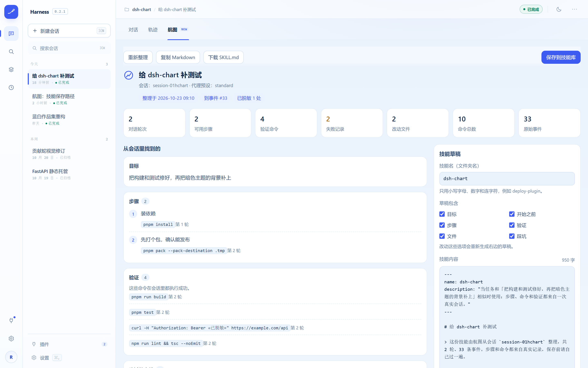Viewport: 588px width, 368px height.
Task: Open 插件 in the sidebar footer
Action: pos(69,344)
